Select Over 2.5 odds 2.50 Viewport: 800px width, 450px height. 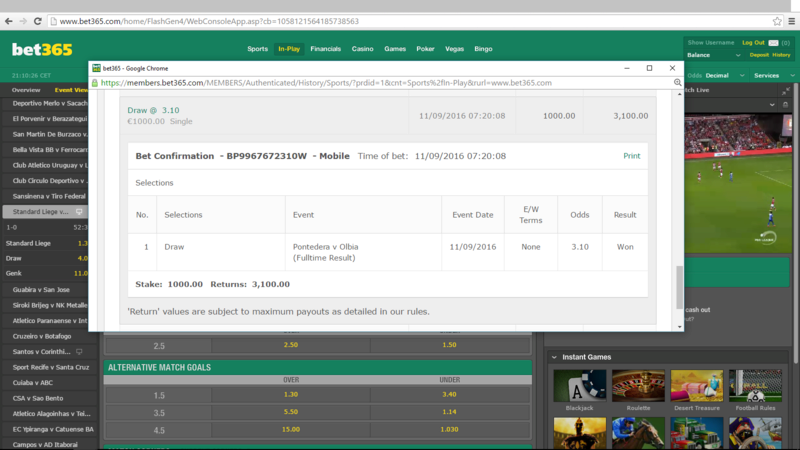click(x=291, y=345)
